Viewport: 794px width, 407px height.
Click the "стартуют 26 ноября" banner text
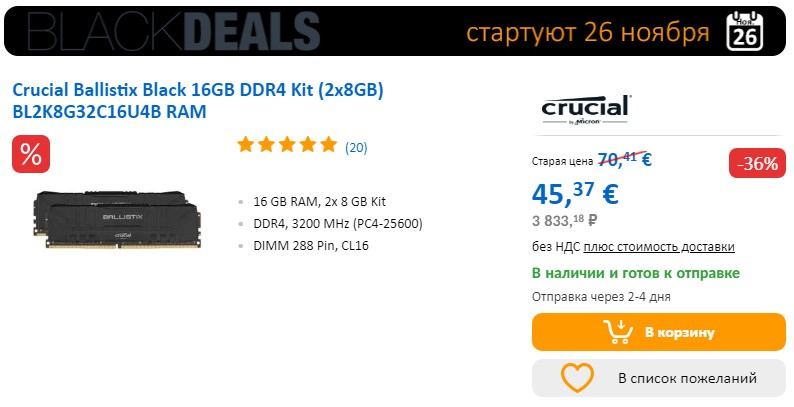(587, 32)
